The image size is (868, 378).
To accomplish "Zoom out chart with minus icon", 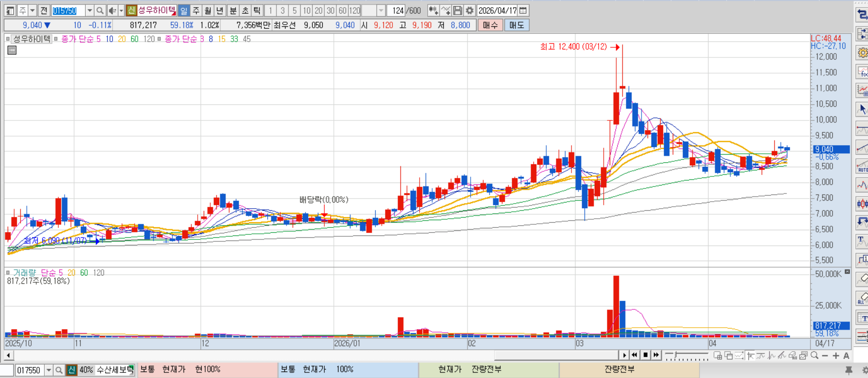I will click(x=825, y=355).
